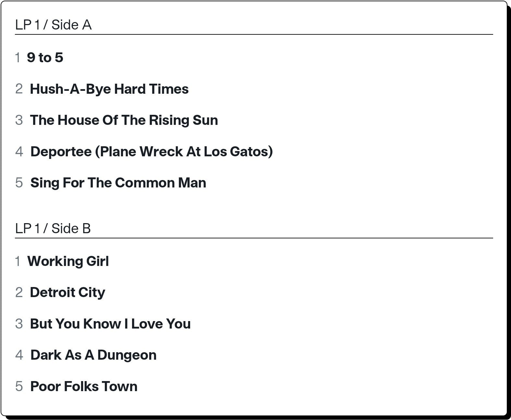Click track number 2 beside Detroit City
The image size is (511, 420).
[x=19, y=293]
